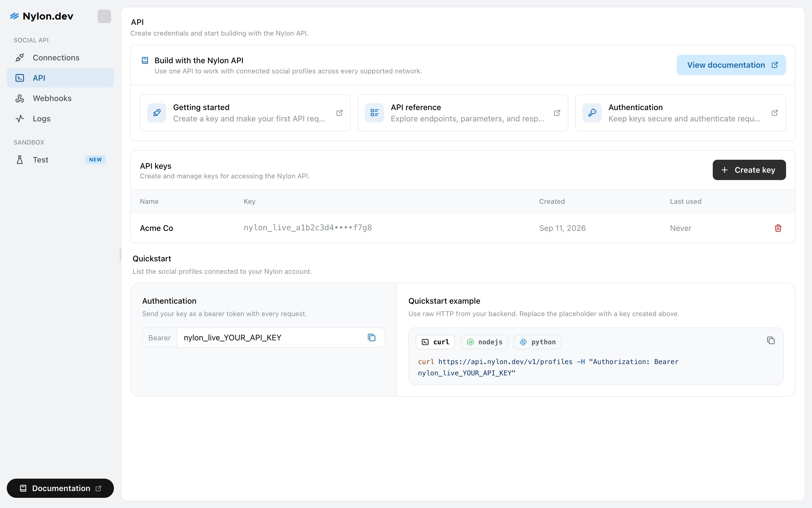
Task: Click the external link icon on View documentation
Action: click(x=775, y=65)
